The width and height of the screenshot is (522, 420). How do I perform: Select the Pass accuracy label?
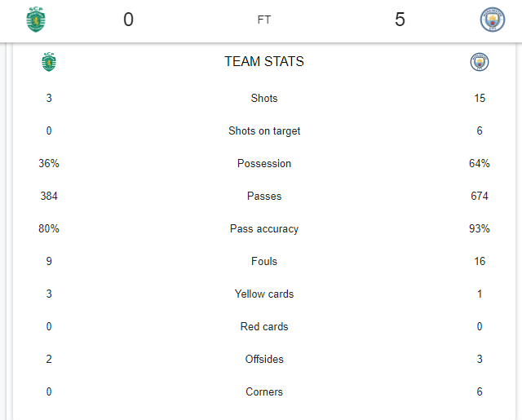coord(264,229)
